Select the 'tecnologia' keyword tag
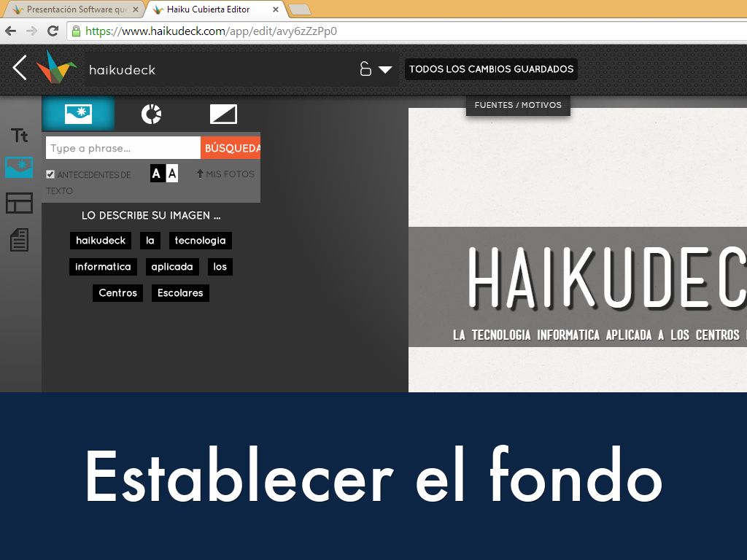The width and height of the screenshot is (747, 560). 200,241
